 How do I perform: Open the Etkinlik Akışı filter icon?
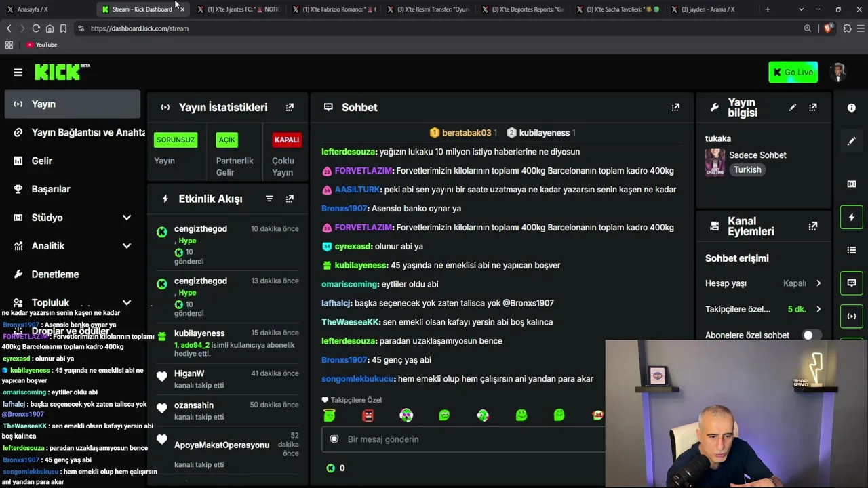click(x=269, y=199)
